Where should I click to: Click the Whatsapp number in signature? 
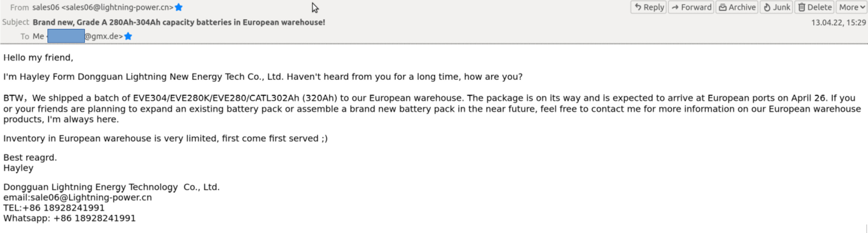pos(94,218)
